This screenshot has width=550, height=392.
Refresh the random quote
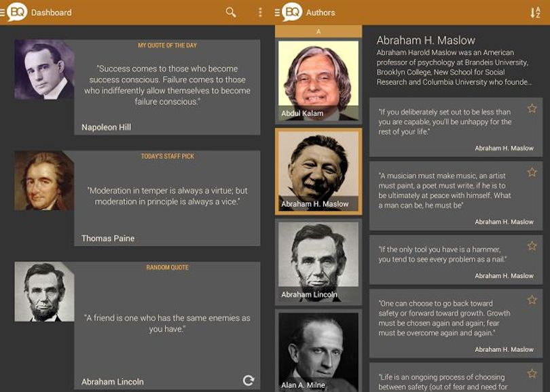pos(249,380)
